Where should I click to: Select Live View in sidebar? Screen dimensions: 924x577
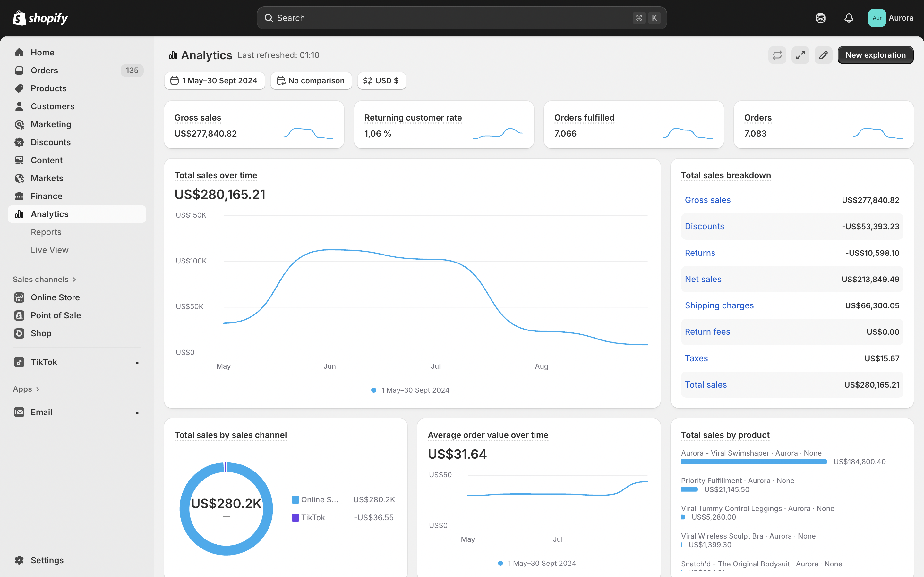point(50,250)
